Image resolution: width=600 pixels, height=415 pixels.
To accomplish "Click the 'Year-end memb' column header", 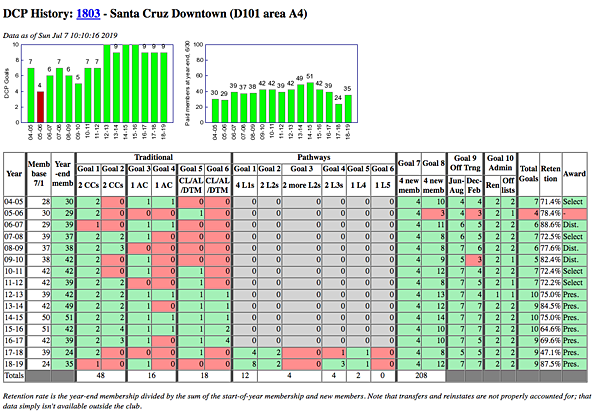I will [x=63, y=174].
